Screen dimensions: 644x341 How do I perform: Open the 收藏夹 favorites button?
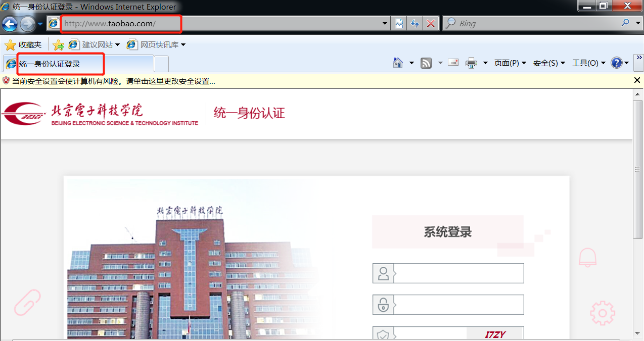[x=23, y=45]
